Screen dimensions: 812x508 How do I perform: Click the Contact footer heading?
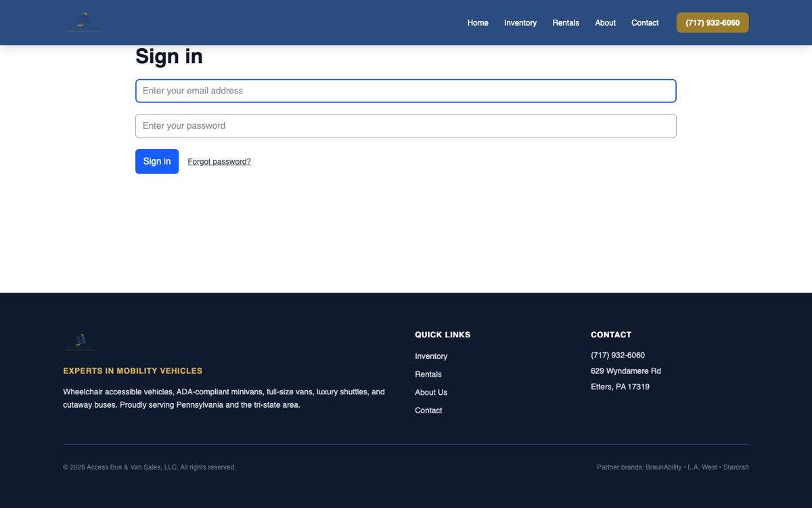(x=611, y=335)
